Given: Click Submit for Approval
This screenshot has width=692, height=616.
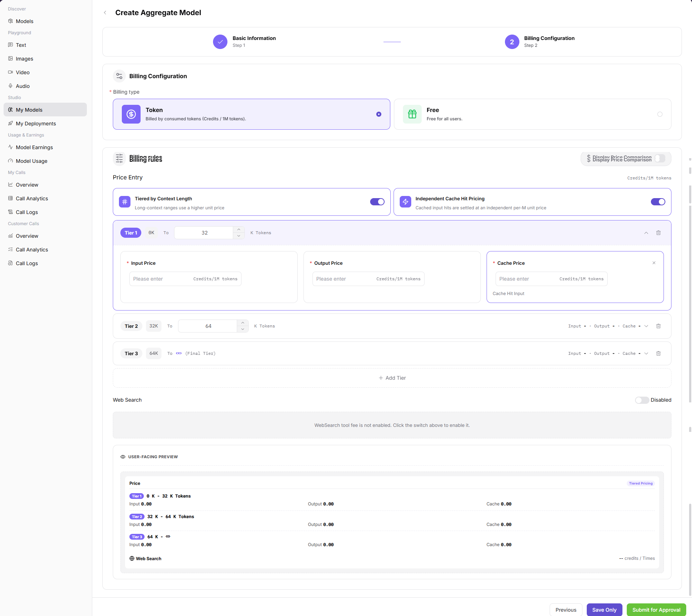Looking at the screenshot, I should pos(656,610).
